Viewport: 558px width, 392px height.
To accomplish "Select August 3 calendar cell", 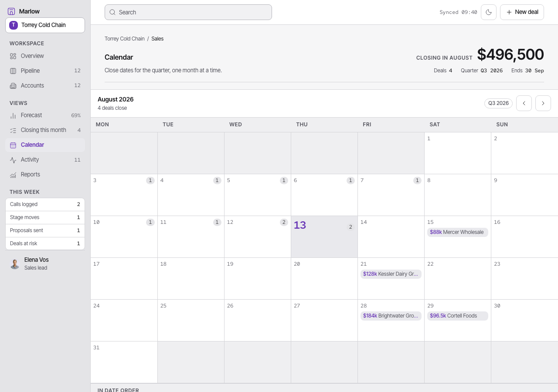I will point(124,195).
